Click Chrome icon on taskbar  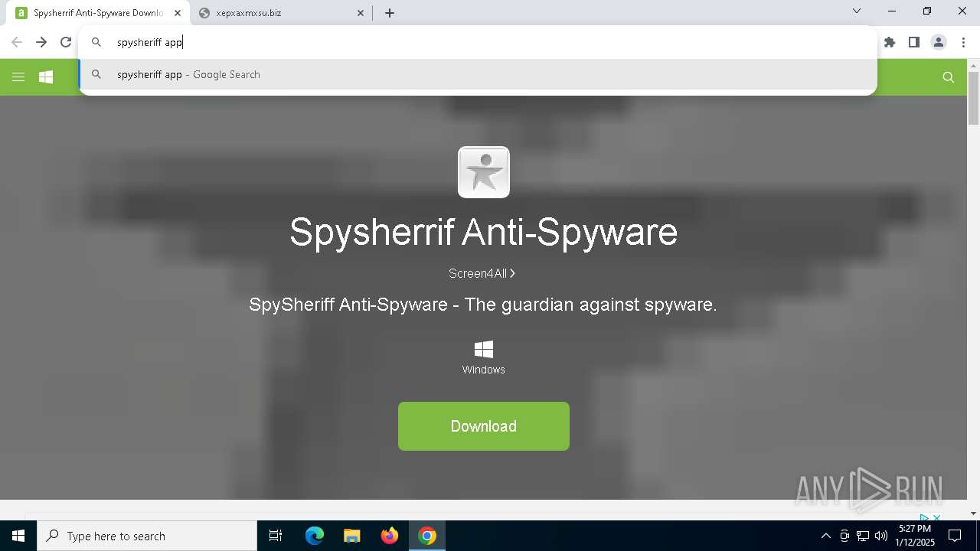coord(427,536)
